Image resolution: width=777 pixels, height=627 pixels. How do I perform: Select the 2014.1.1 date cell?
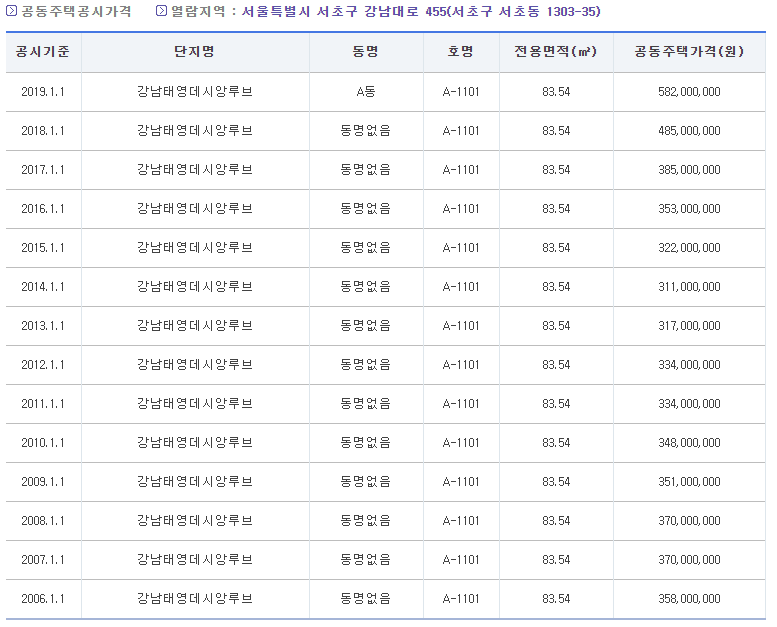pyautogui.click(x=43, y=287)
